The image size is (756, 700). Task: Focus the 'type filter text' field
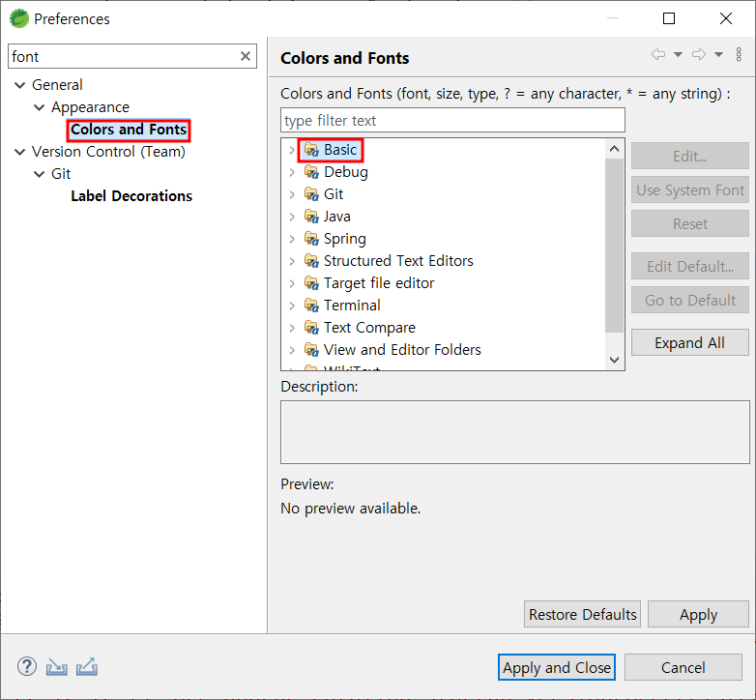pos(452,120)
